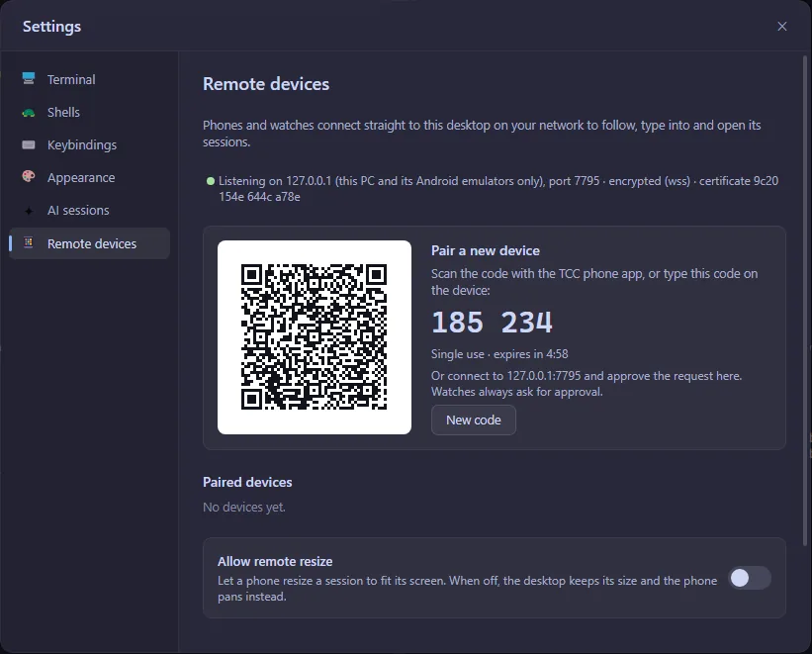Click the 'Listening on 127.0.0.1' status line
This screenshot has height=654, width=812.
click(x=498, y=189)
